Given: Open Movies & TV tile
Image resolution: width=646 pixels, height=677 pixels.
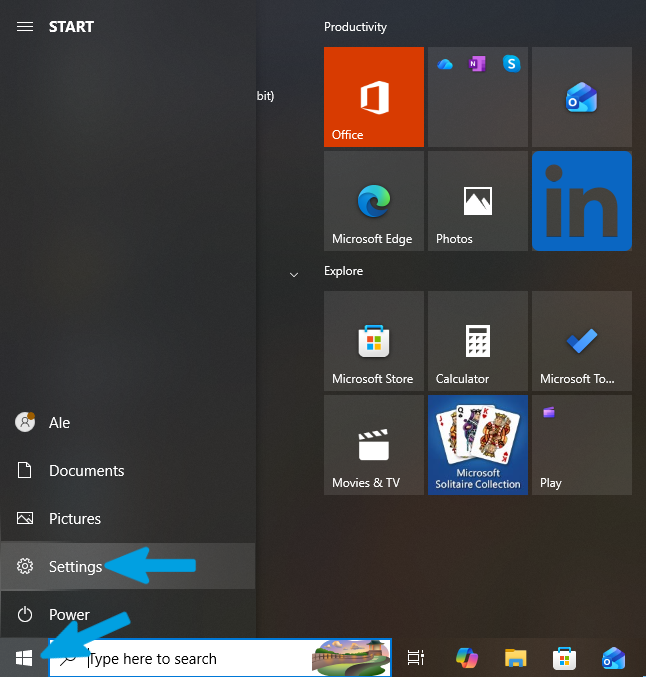Looking at the screenshot, I should click(x=374, y=445).
